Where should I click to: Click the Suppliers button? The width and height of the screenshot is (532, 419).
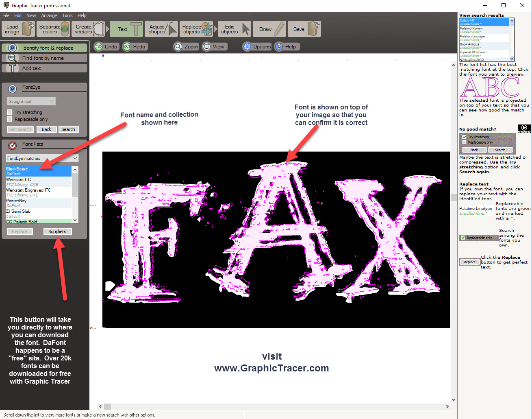pyautogui.click(x=57, y=231)
